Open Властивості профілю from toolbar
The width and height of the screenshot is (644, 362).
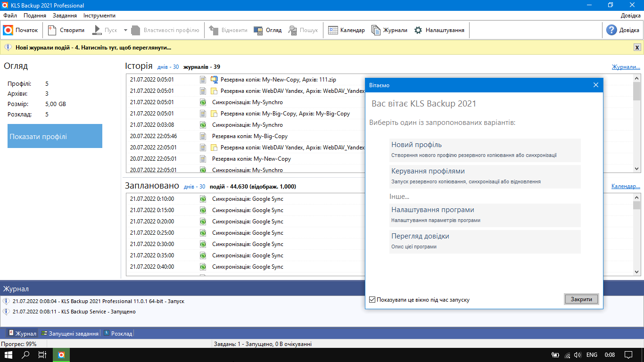click(x=165, y=30)
